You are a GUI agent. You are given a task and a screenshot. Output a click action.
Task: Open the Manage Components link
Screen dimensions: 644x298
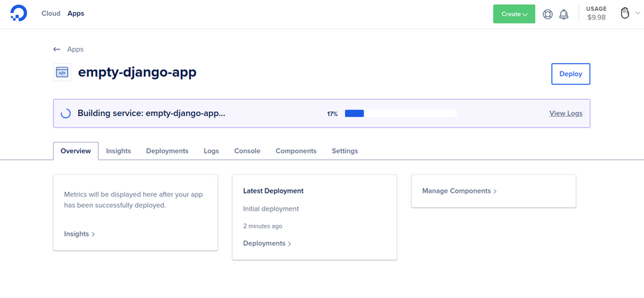coord(459,191)
